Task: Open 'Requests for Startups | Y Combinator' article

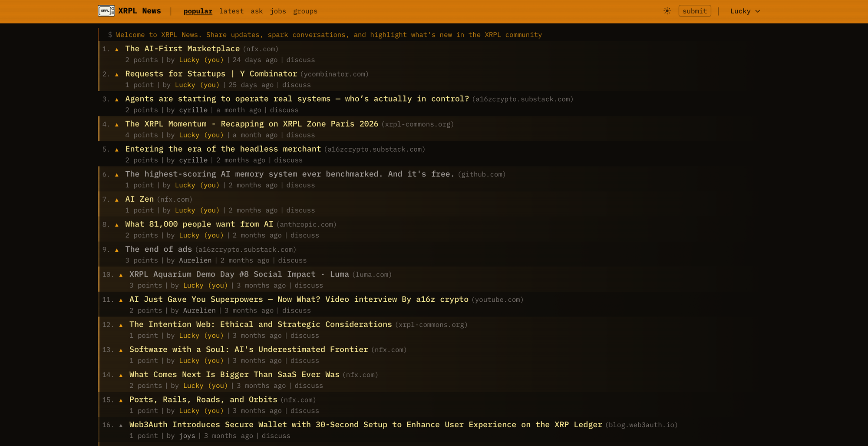Action: pyautogui.click(x=211, y=74)
